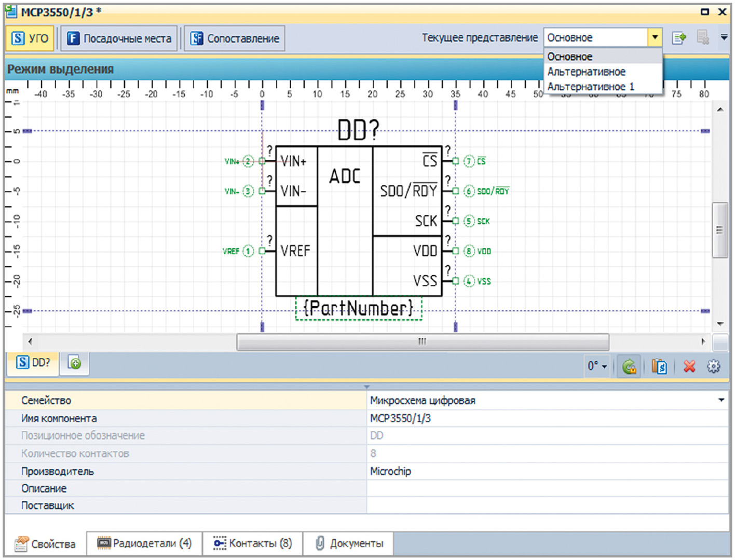Viewport: 736px width, 560px height.
Task: Open the Посадочные места tab
Action: pyautogui.click(x=119, y=38)
